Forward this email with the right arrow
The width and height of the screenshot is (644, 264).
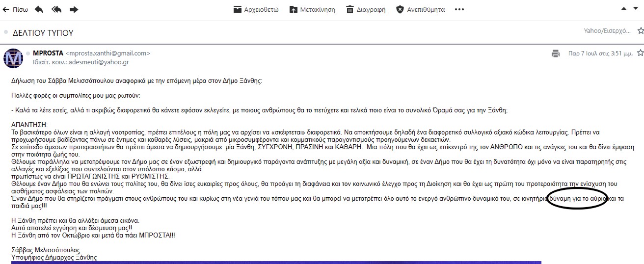tap(74, 9)
